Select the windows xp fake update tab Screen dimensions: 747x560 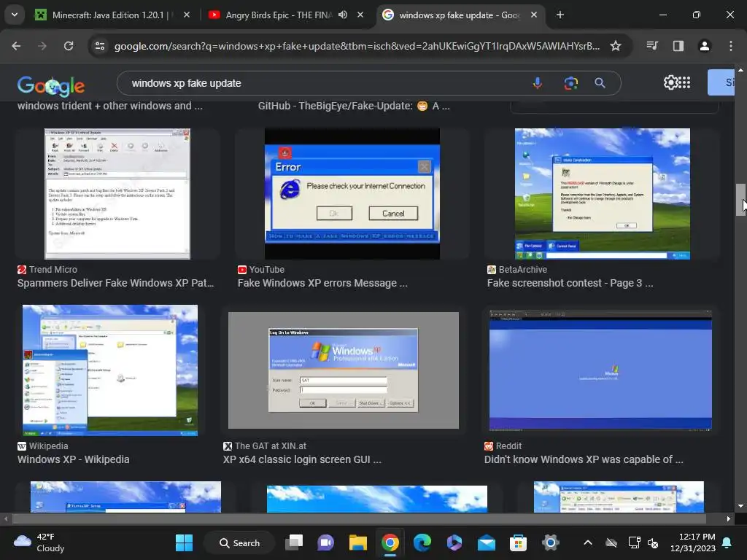(x=461, y=15)
